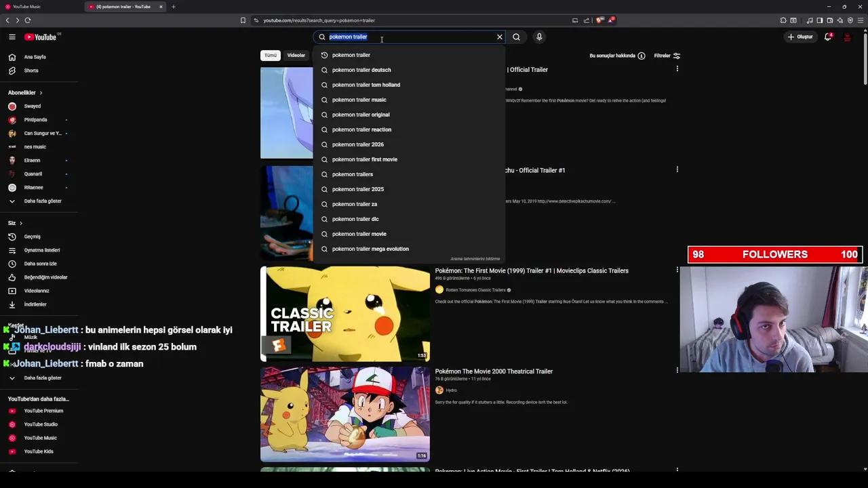The image size is (868, 488).
Task: Go back in browser history
Action: pos(7,20)
